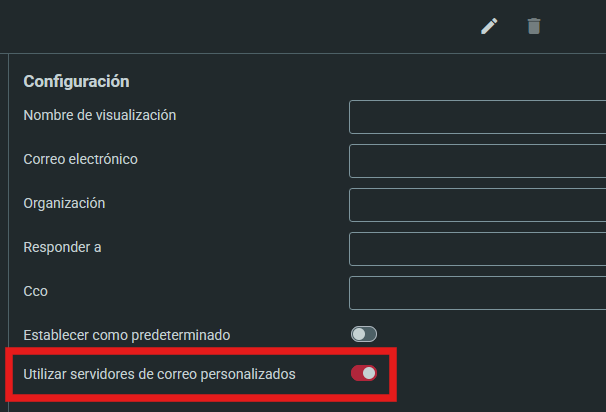Activate the Cco input field
The image size is (606, 412).
click(x=477, y=293)
